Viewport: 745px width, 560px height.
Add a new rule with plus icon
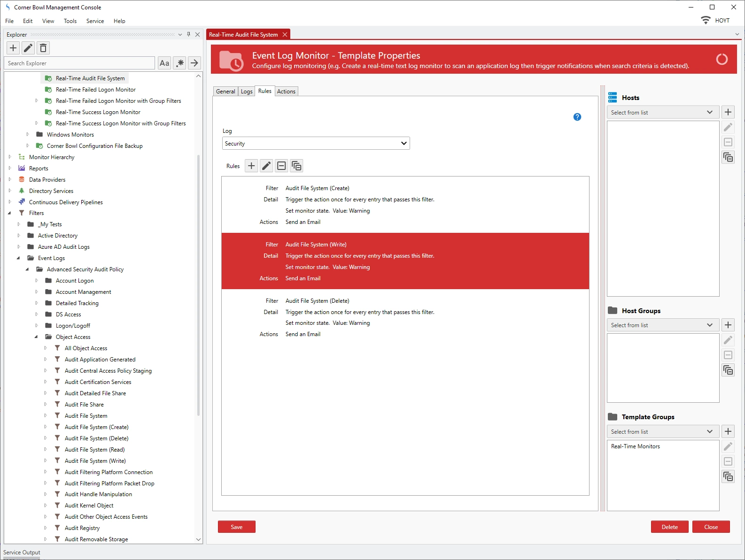(251, 166)
